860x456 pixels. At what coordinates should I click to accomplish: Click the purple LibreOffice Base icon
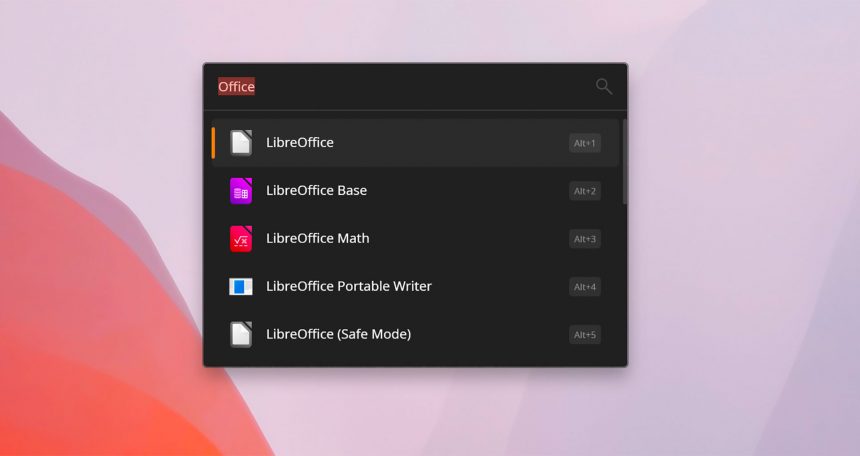[x=241, y=190]
